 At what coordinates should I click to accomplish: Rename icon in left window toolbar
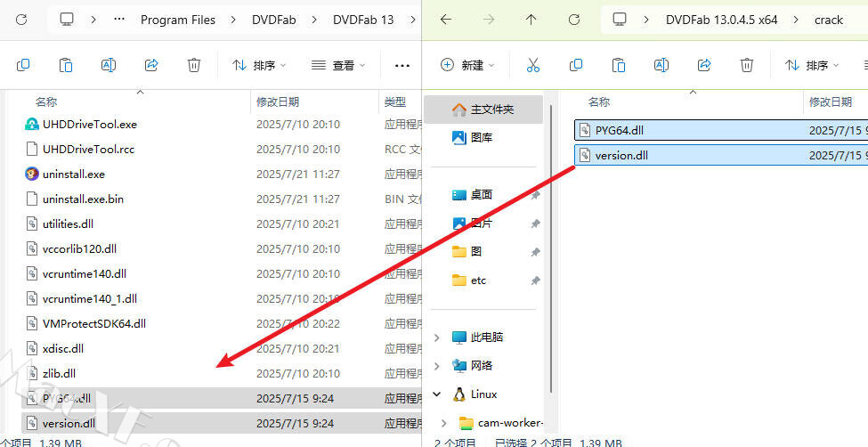coord(109,65)
